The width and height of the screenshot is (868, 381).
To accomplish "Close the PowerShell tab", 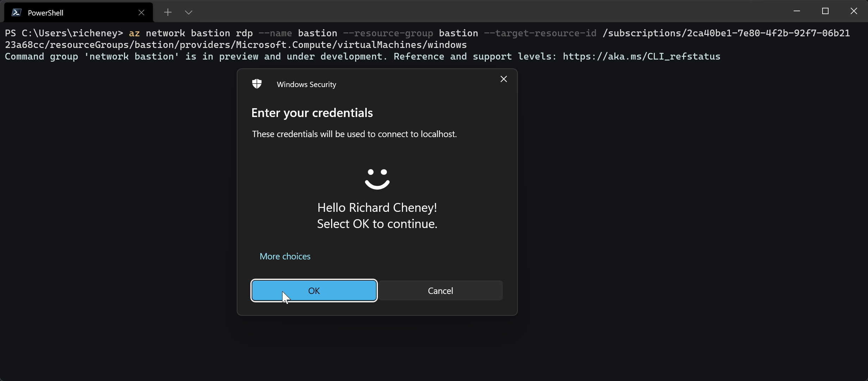I will point(141,13).
